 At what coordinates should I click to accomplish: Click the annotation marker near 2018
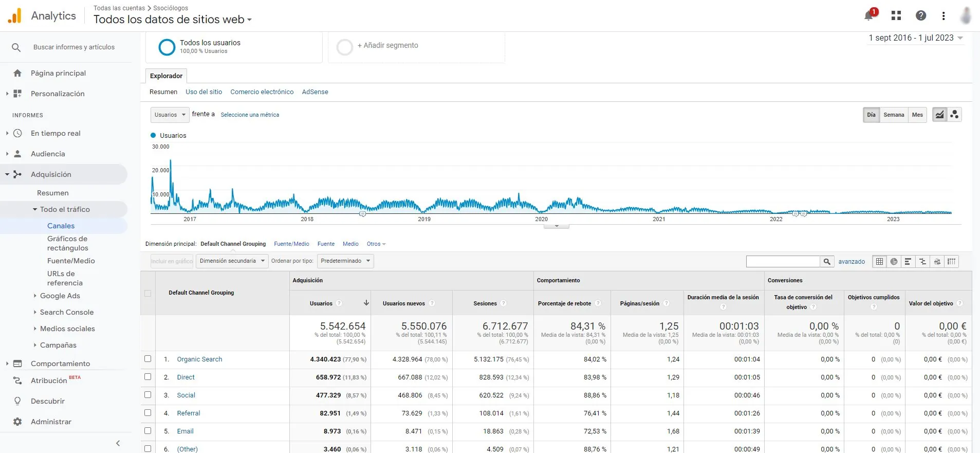tap(362, 214)
